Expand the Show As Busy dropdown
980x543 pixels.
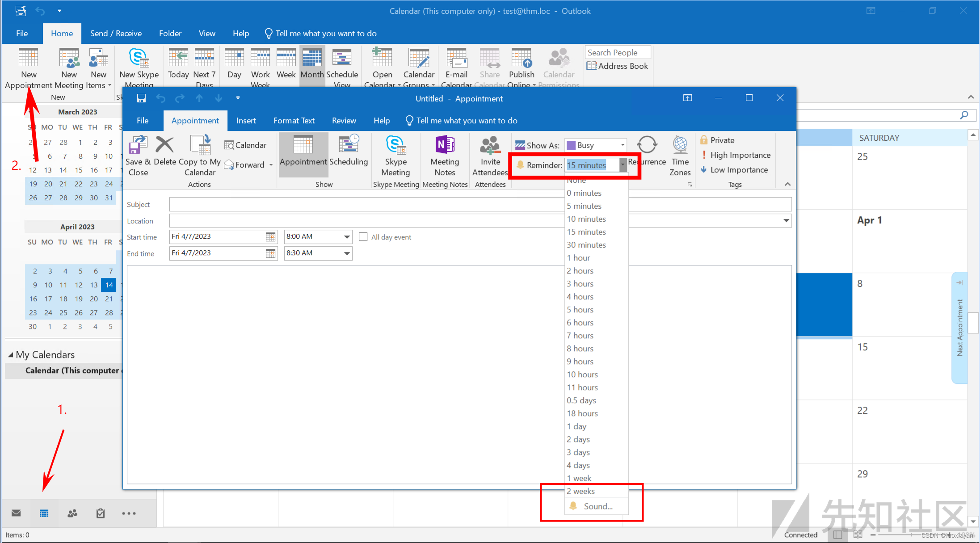(622, 145)
